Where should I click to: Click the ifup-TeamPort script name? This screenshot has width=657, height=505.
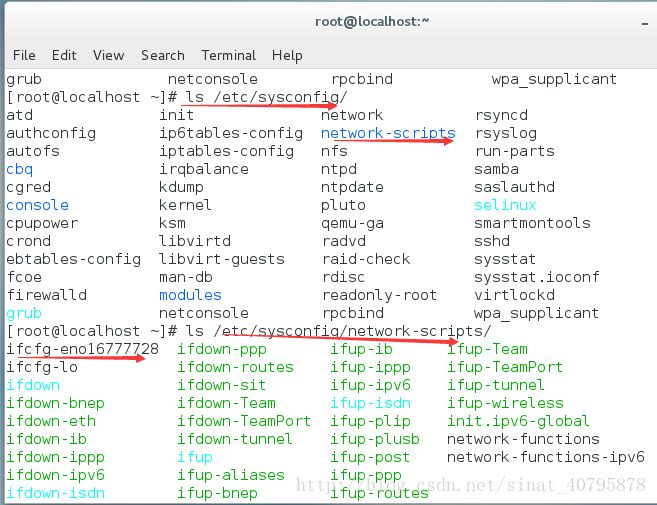(x=505, y=367)
